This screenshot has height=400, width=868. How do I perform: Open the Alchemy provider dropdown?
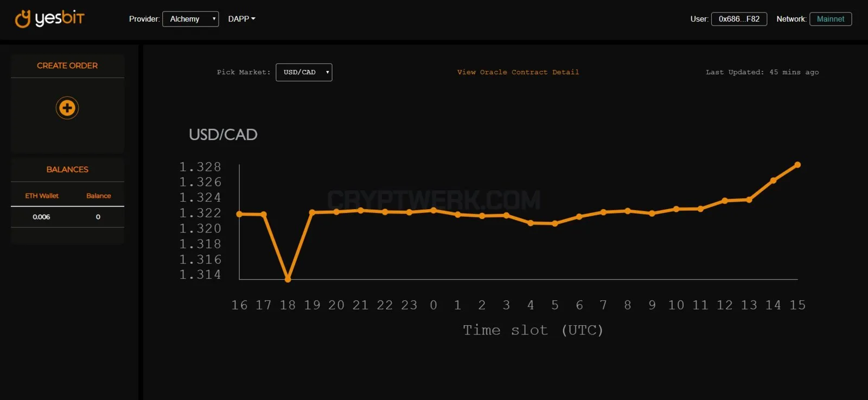(x=190, y=19)
